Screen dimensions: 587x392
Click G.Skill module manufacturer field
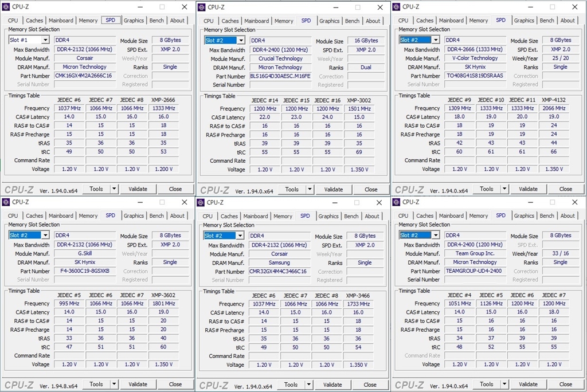[85, 253]
